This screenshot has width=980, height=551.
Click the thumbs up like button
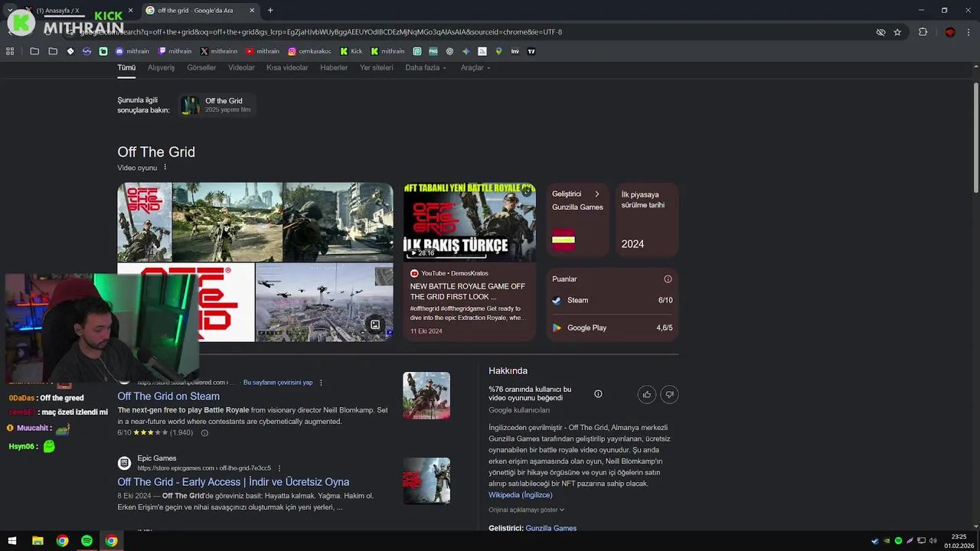tap(647, 394)
